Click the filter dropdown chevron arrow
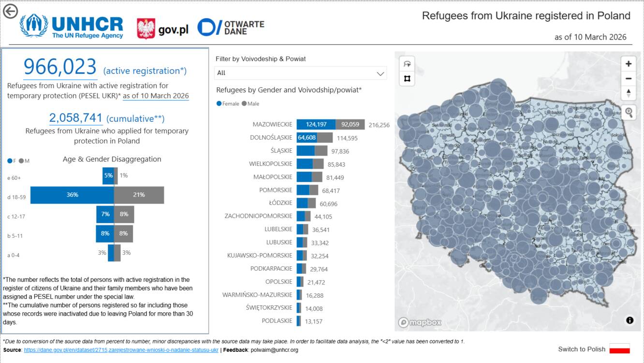Image resolution: width=644 pixels, height=363 pixels. 380,73
